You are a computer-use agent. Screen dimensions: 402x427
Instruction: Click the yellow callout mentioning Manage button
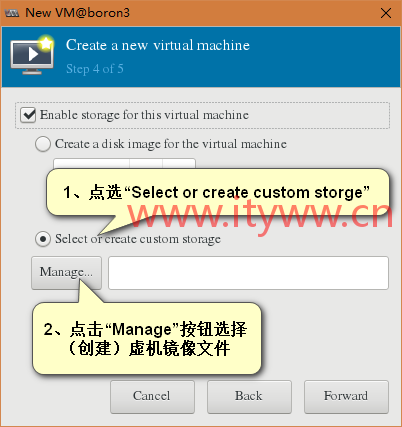(x=147, y=338)
